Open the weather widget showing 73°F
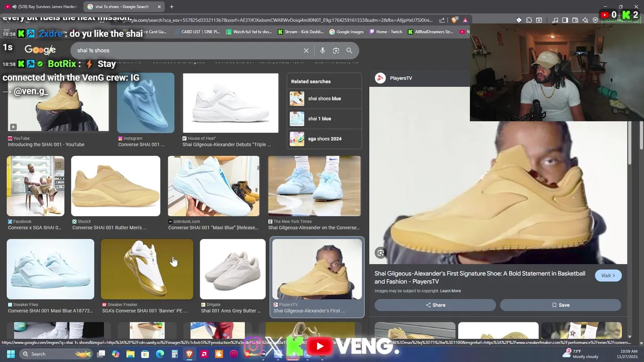Image resolution: width=644 pixels, height=362 pixels. [581, 354]
